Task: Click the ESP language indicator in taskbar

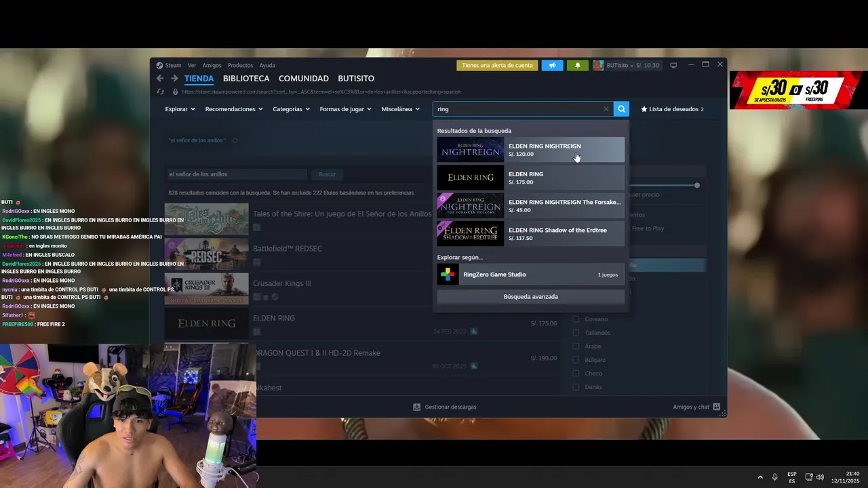Action: tap(792, 477)
